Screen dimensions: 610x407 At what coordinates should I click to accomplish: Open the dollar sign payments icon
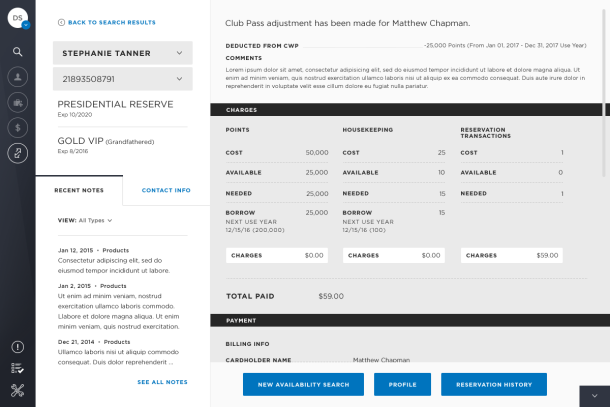[18, 128]
